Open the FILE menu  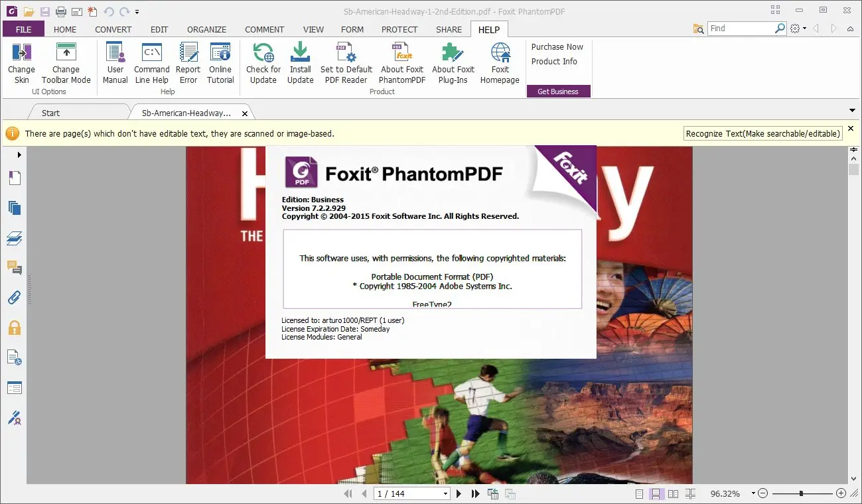[x=23, y=29]
